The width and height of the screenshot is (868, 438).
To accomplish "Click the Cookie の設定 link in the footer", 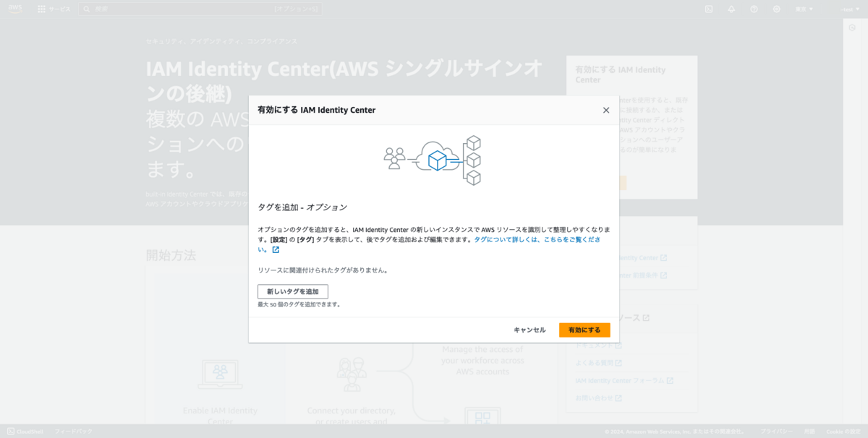I will click(x=843, y=431).
